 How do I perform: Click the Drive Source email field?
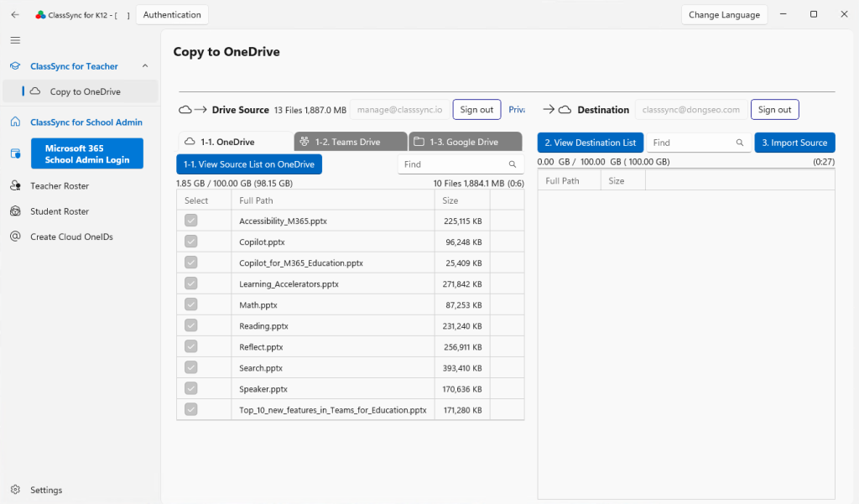400,110
